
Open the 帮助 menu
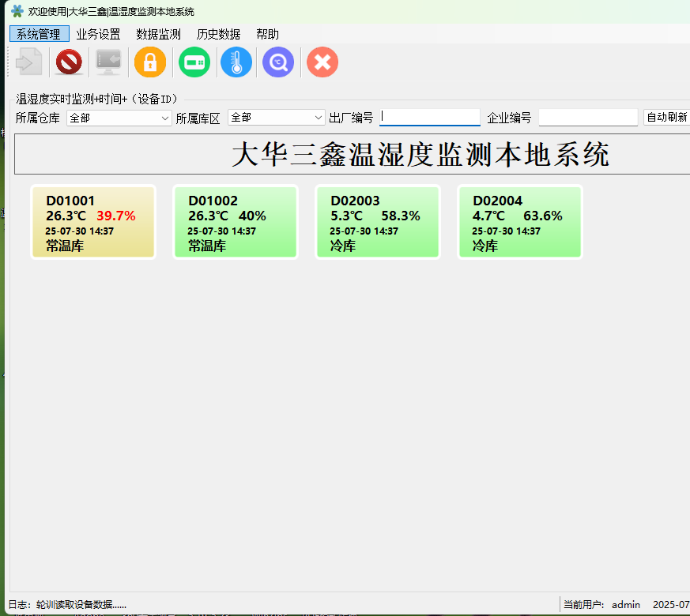(x=267, y=34)
